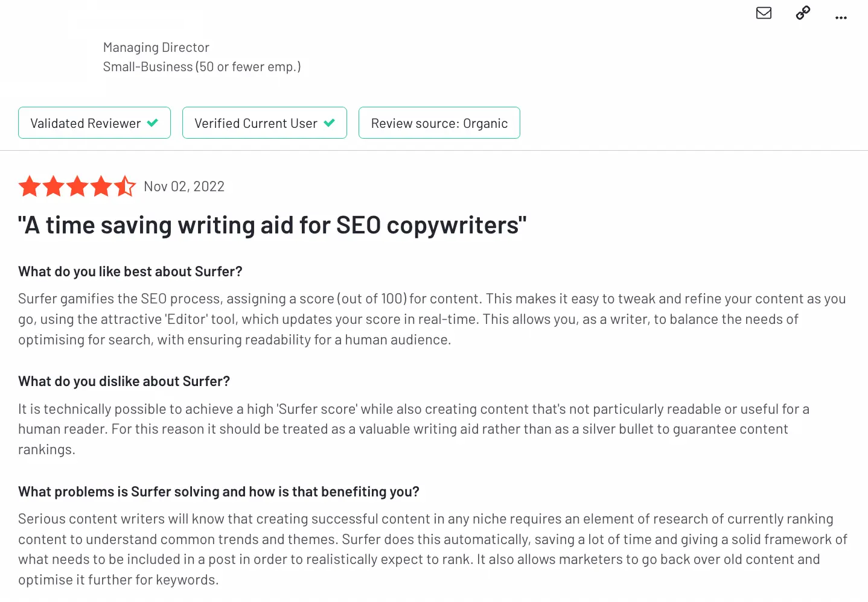
Task: Click 'What problems is Surfer solving' heading
Action: 219,492
